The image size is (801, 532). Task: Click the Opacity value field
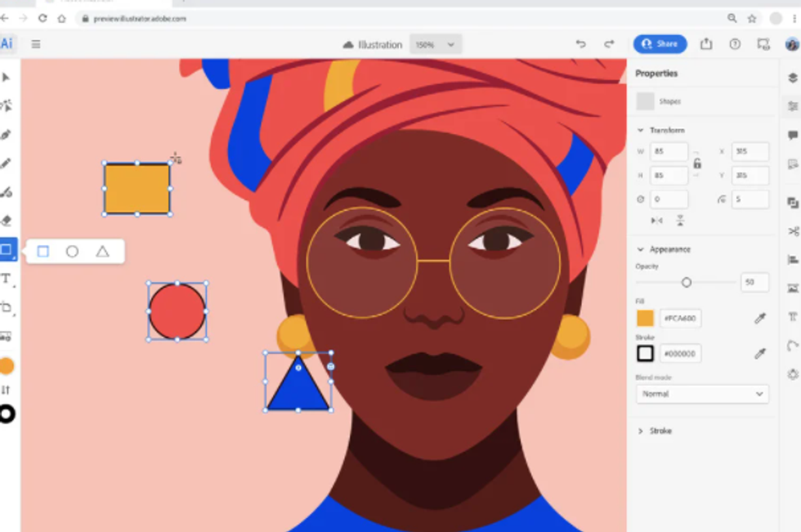(x=754, y=283)
